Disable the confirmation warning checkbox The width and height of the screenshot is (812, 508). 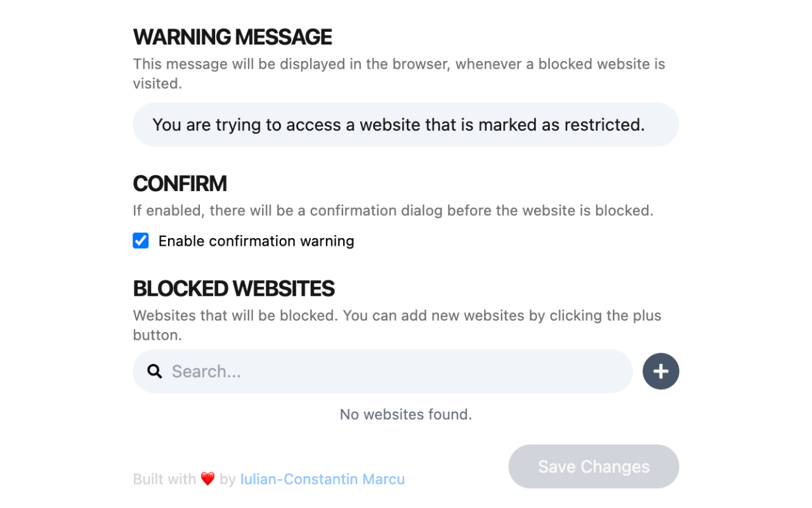(140, 241)
